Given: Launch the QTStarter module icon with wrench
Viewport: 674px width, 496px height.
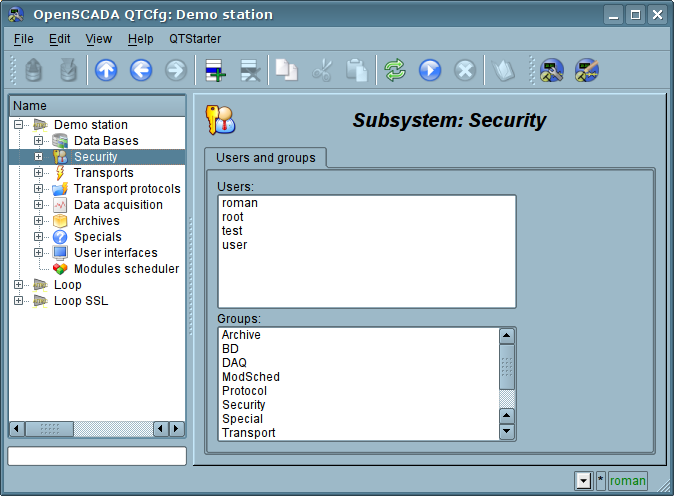Looking at the screenshot, I should click(x=551, y=70).
